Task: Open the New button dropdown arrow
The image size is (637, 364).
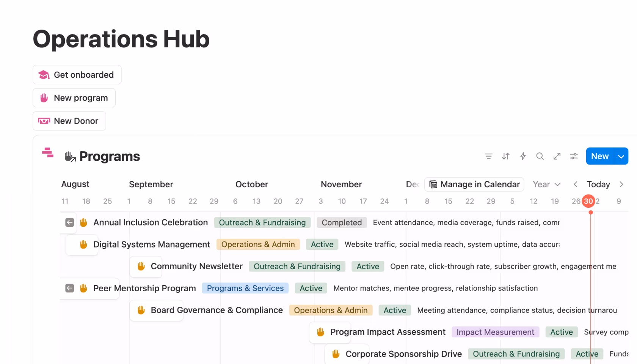Action: pyautogui.click(x=621, y=156)
